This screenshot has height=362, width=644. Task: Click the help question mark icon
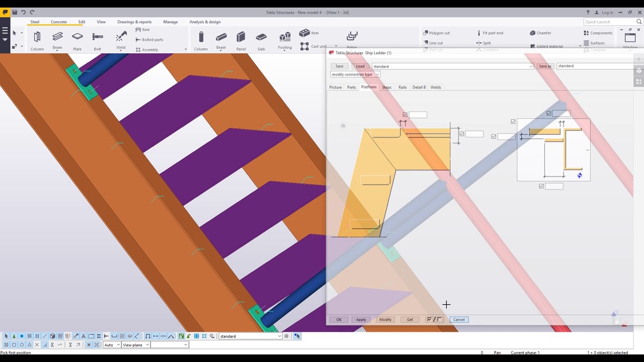[588, 12]
